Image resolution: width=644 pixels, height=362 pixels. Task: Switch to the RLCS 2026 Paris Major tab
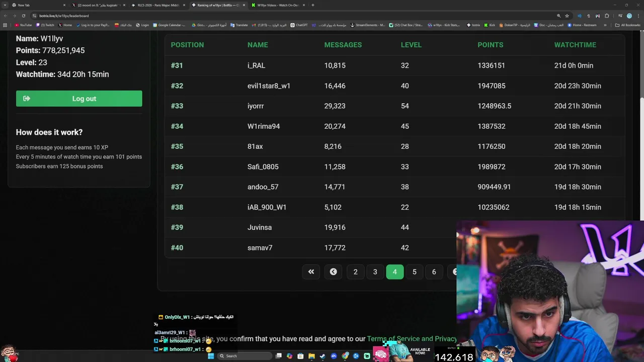(158, 5)
